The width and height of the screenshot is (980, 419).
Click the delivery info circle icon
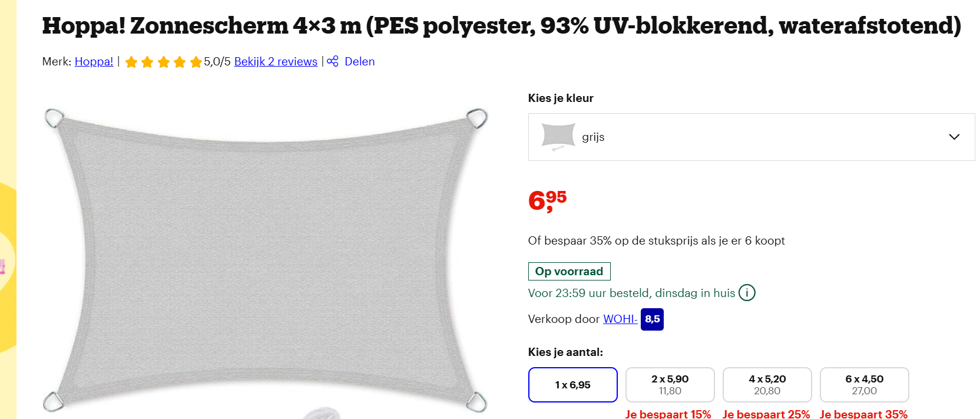pyautogui.click(x=747, y=292)
